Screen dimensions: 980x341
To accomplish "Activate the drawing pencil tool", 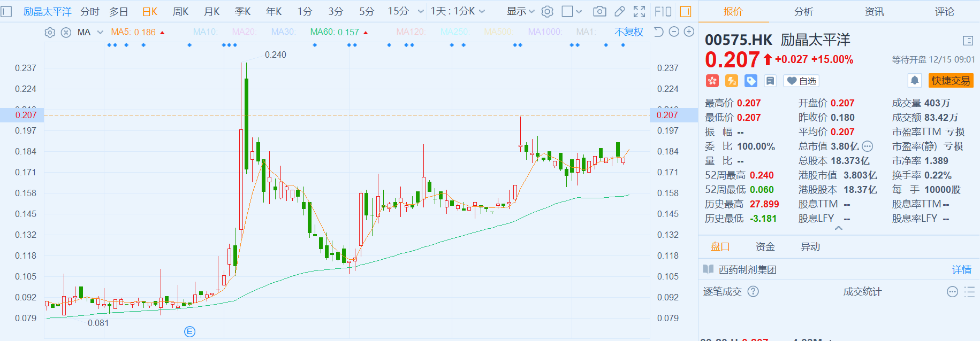I will tap(620, 11).
